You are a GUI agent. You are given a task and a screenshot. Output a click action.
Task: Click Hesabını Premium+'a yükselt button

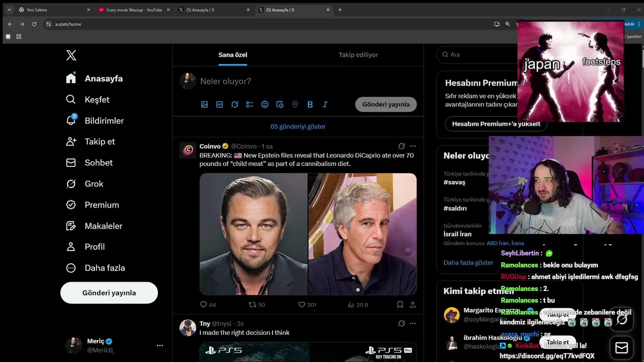click(x=496, y=124)
